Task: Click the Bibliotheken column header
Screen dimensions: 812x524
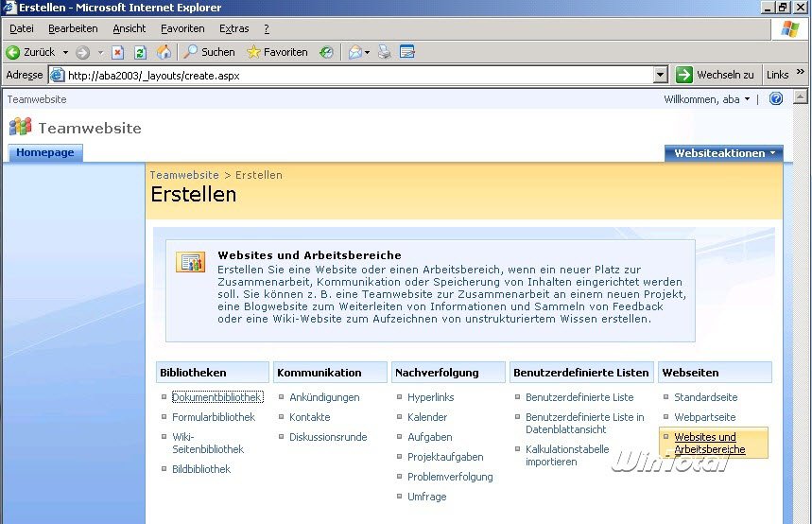Action: coord(213,372)
